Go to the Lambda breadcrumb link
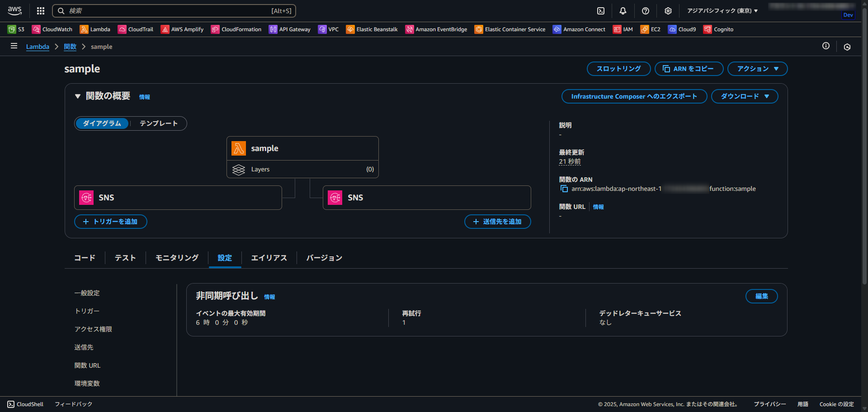 [x=38, y=47]
